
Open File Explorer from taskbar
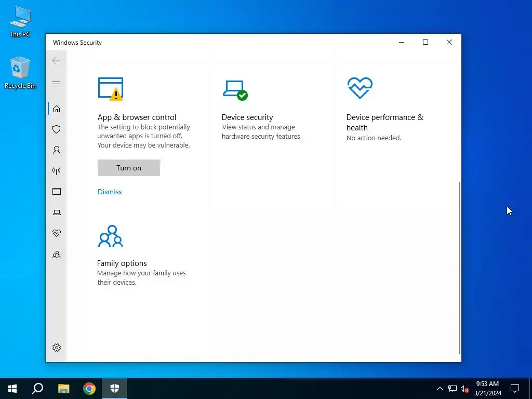pyautogui.click(x=63, y=389)
